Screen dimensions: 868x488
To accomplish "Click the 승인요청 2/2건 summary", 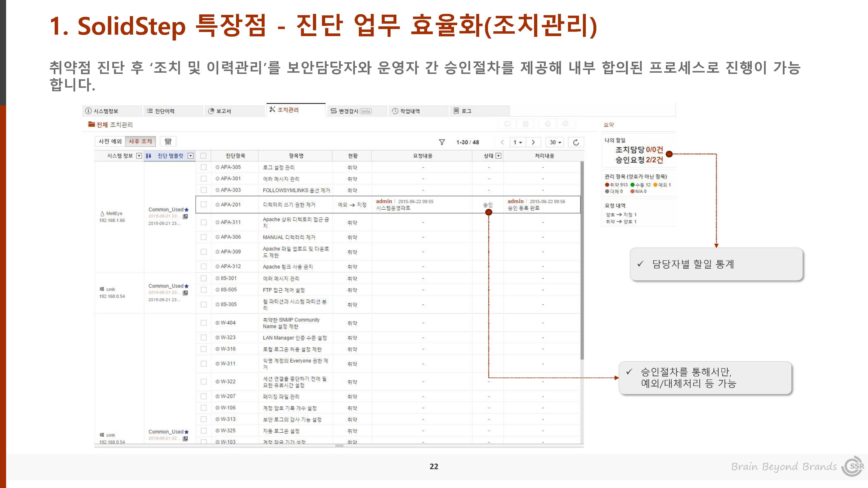I will click(x=639, y=160).
